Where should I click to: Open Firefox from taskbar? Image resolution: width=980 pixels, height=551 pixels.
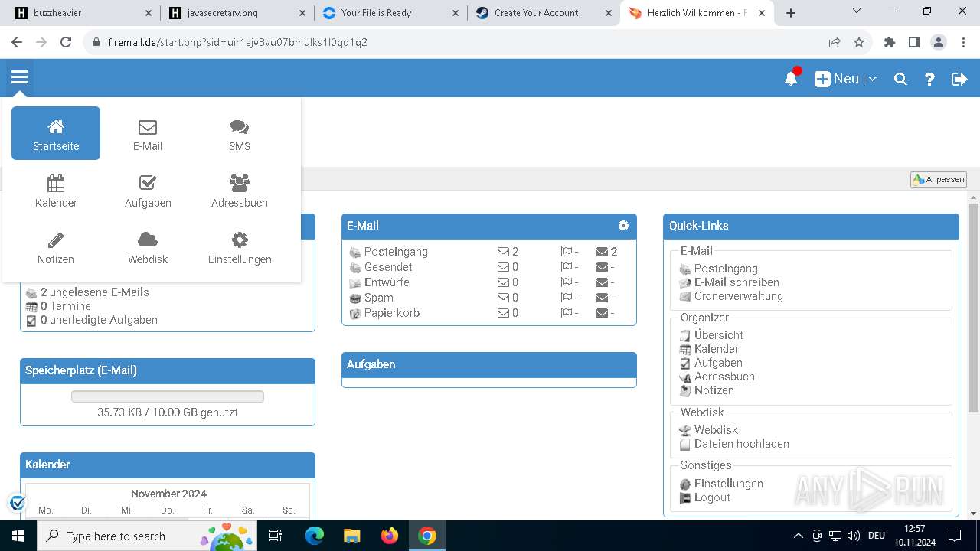point(390,536)
